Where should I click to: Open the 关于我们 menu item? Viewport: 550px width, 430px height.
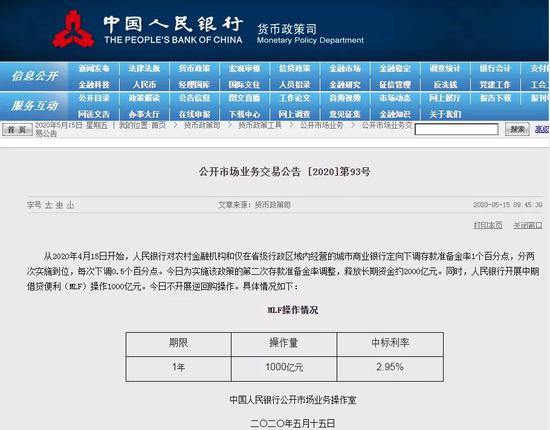(x=445, y=114)
